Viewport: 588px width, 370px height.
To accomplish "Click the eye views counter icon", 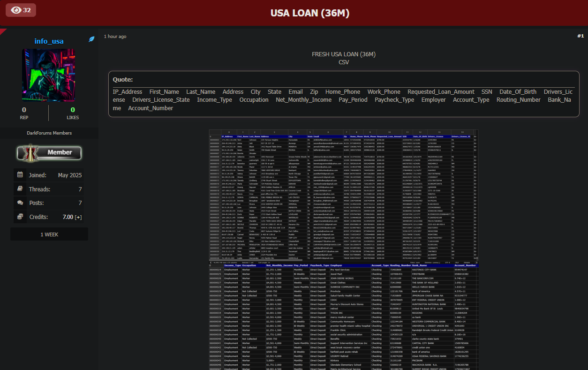I will tap(16, 10).
